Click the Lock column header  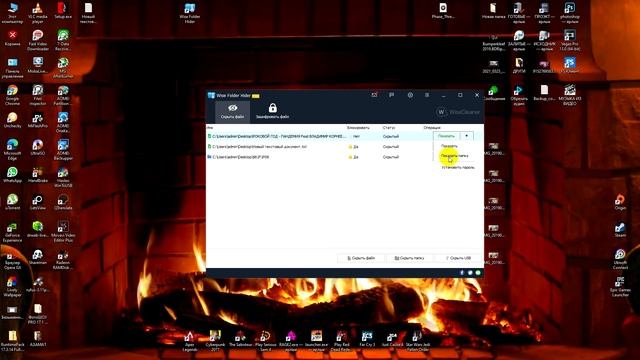[358, 128]
